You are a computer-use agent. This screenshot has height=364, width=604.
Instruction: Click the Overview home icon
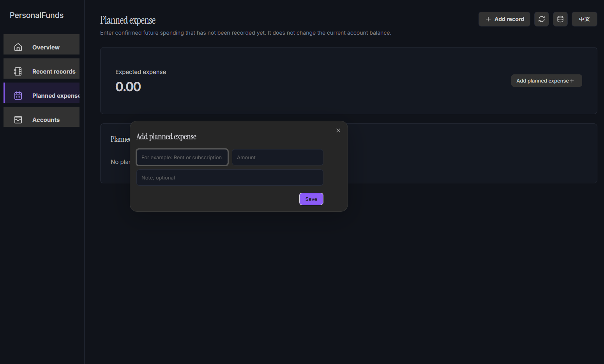(18, 47)
